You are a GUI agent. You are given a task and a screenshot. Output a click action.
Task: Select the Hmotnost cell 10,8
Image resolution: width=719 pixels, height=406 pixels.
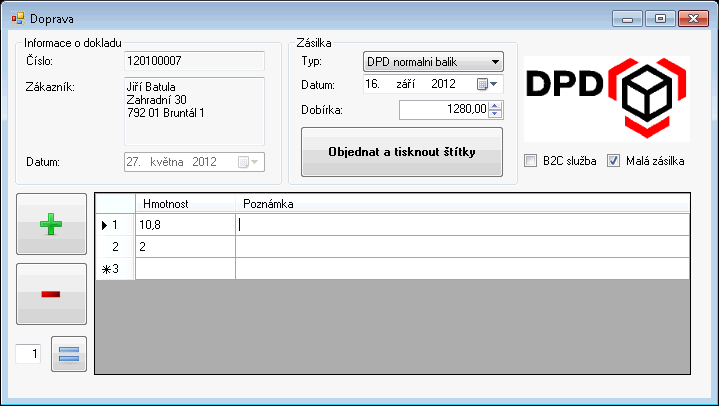(x=185, y=225)
